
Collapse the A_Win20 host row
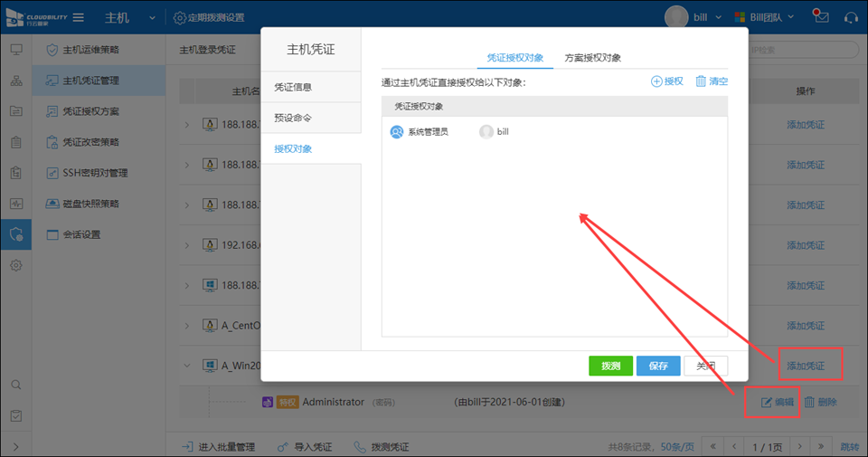[x=187, y=367]
